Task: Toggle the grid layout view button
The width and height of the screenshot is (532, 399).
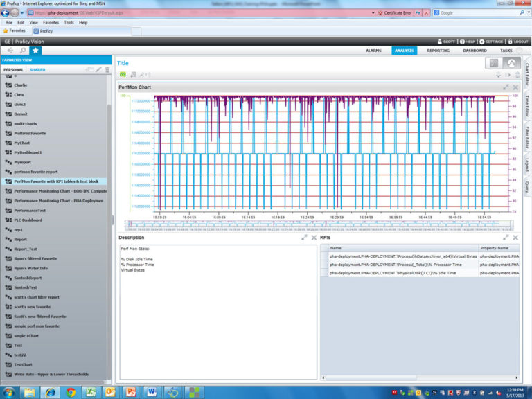Action: coord(494,63)
